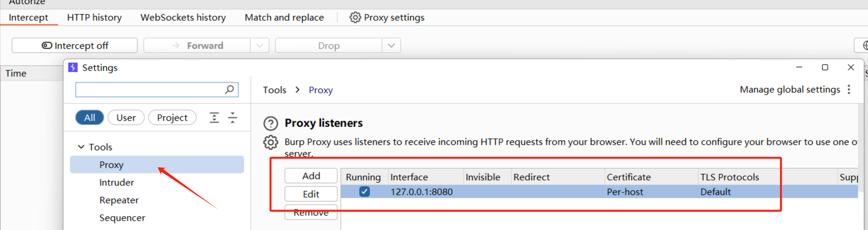Select Intruder in the settings tree
Screen dimensions: 868x230
click(x=116, y=182)
